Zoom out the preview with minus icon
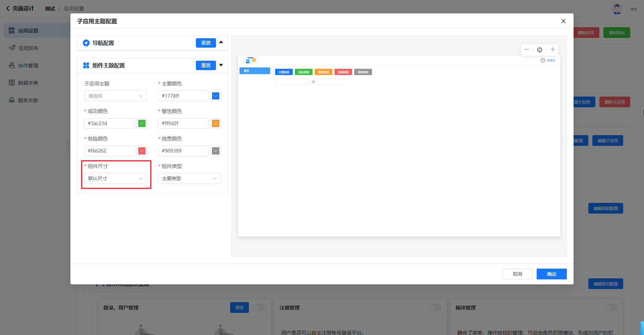The image size is (644, 335). 527,50
